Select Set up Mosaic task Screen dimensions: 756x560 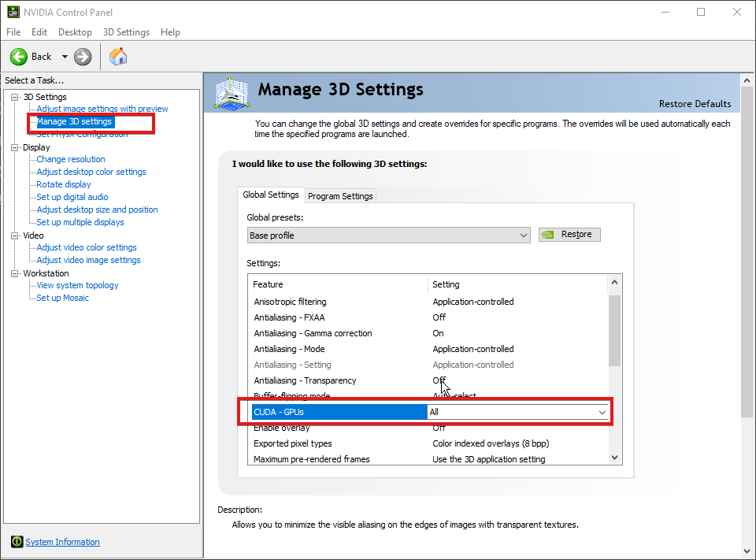click(x=62, y=298)
